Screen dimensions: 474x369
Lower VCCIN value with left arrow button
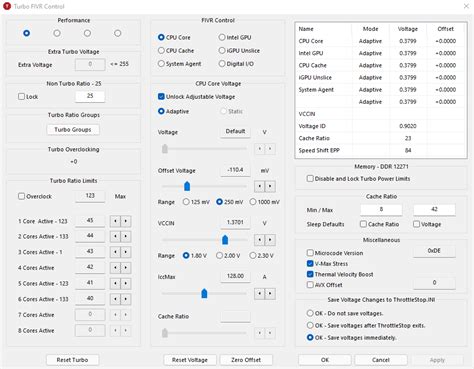pos(260,240)
